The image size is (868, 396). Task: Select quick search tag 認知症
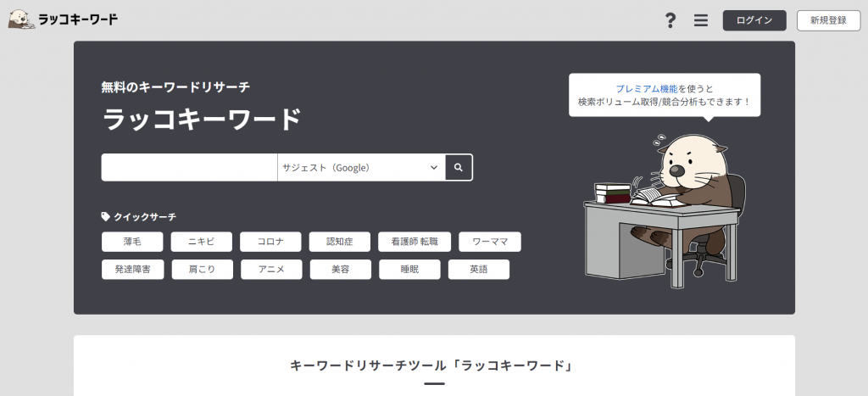point(340,242)
